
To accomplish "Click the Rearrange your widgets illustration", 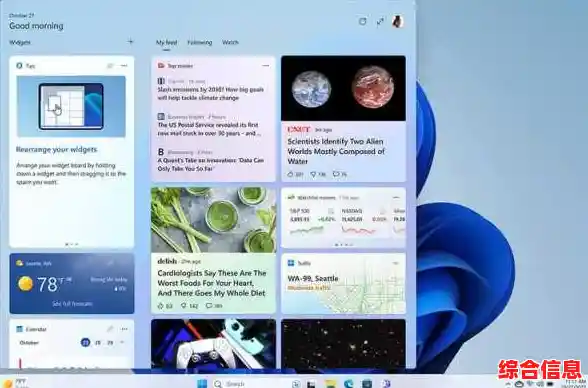I will (71, 106).
